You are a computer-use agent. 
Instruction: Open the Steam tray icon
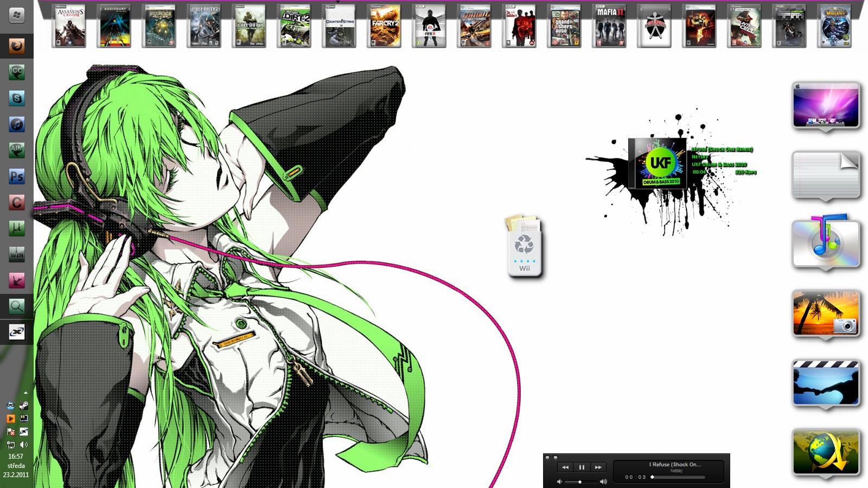point(23,406)
